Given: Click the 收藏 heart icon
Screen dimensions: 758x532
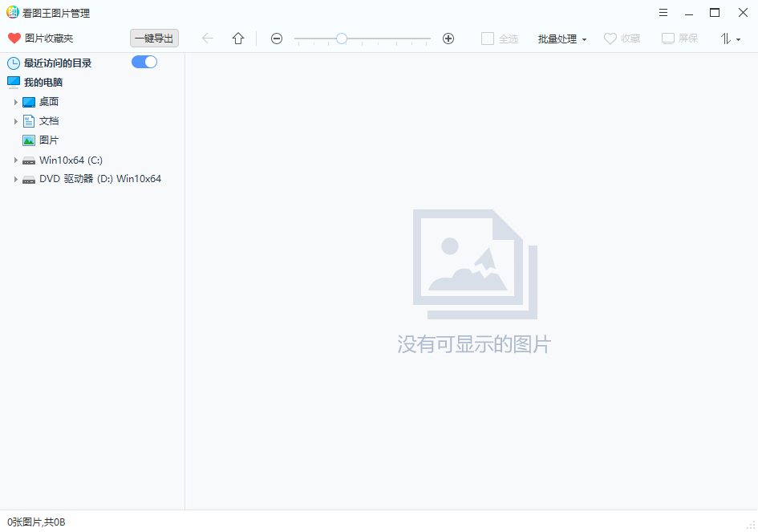Looking at the screenshot, I should click(610, 38).
